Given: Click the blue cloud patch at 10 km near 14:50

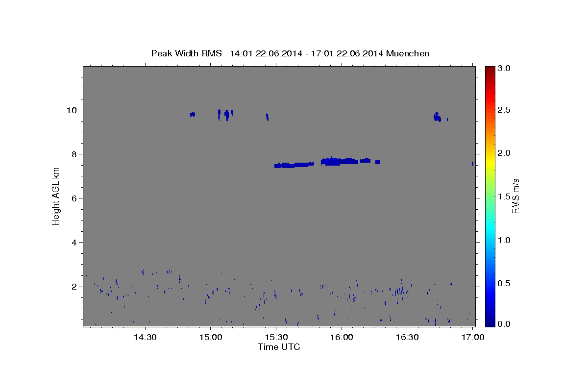Looking at the screenshot, I should pos(193,114).
